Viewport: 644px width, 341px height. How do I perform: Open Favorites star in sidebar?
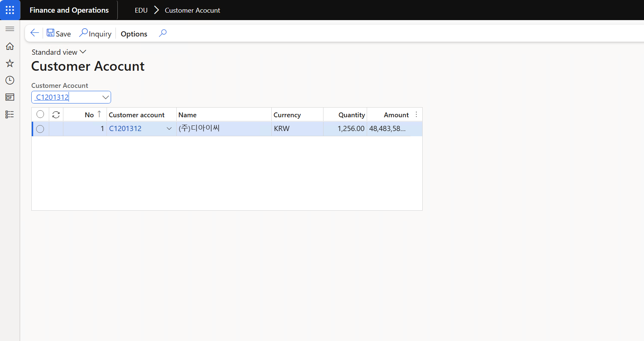[10, 63]
